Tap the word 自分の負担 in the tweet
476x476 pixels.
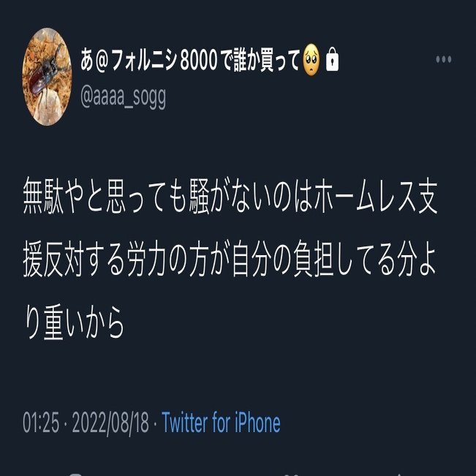tap(283, 259)
